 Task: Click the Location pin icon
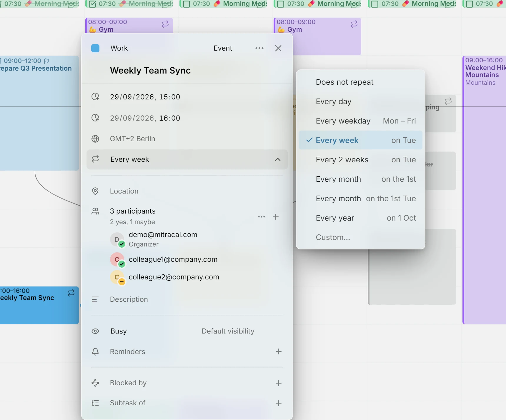click(x=95, y=191)
